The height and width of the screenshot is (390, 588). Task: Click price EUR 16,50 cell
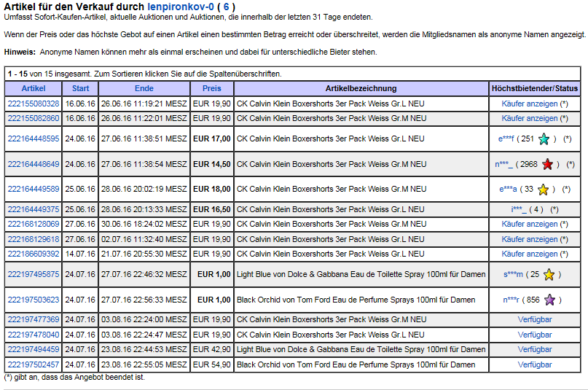pos(212,209)
